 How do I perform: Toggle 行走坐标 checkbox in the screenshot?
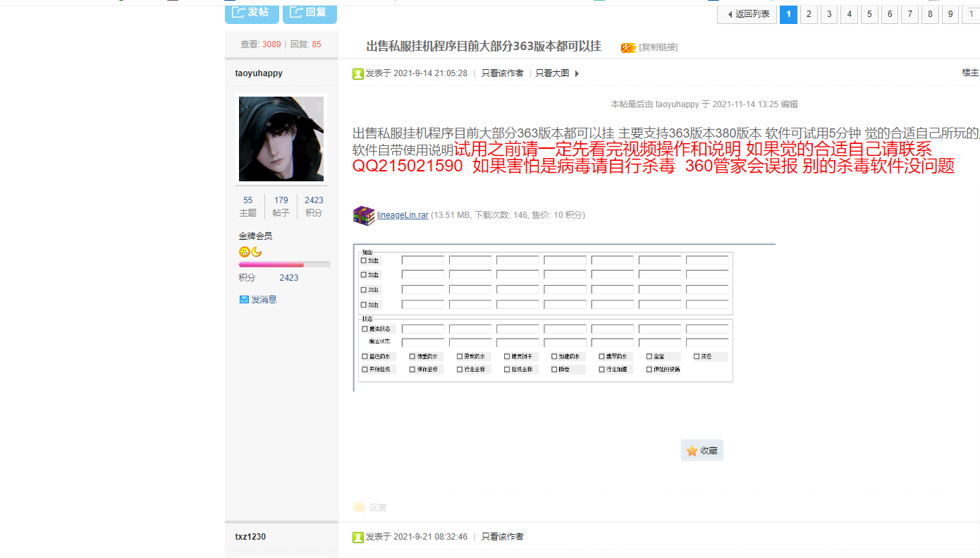[x=460, y=369]
